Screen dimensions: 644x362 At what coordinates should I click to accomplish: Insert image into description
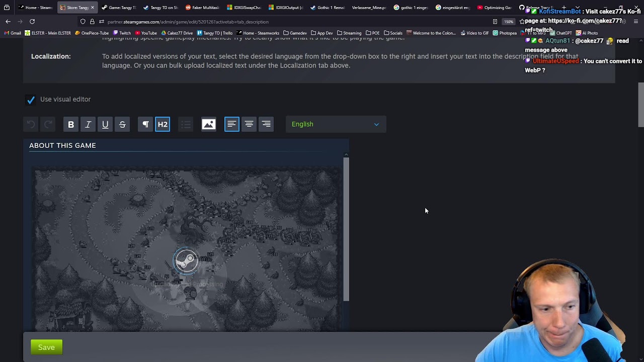coord(209,124)
